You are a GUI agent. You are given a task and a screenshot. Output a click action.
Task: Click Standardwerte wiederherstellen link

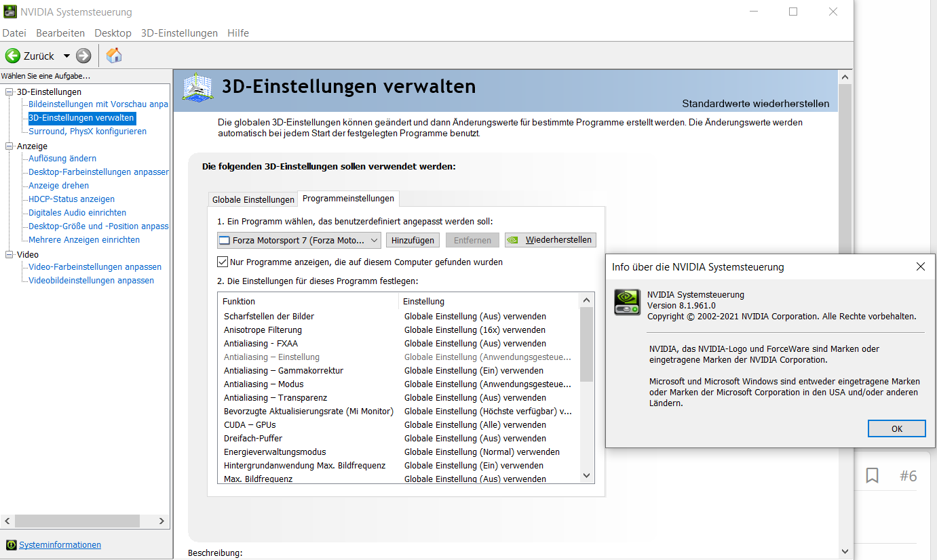click(755, 104)
